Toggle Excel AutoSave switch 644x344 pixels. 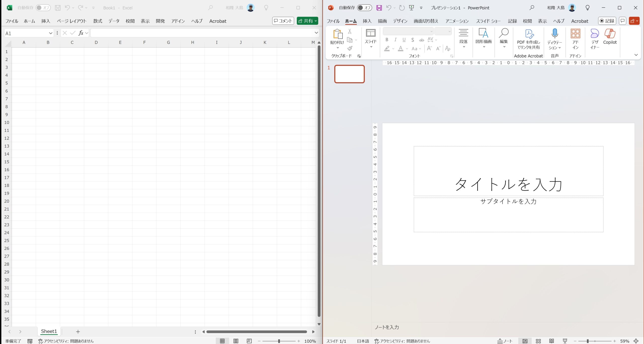point(43,8)
